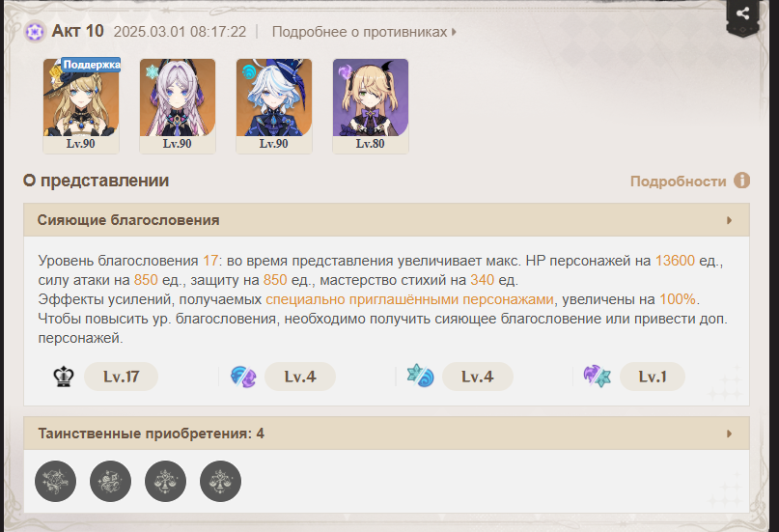Click the third scales acquisition icon

click(165, 481)
